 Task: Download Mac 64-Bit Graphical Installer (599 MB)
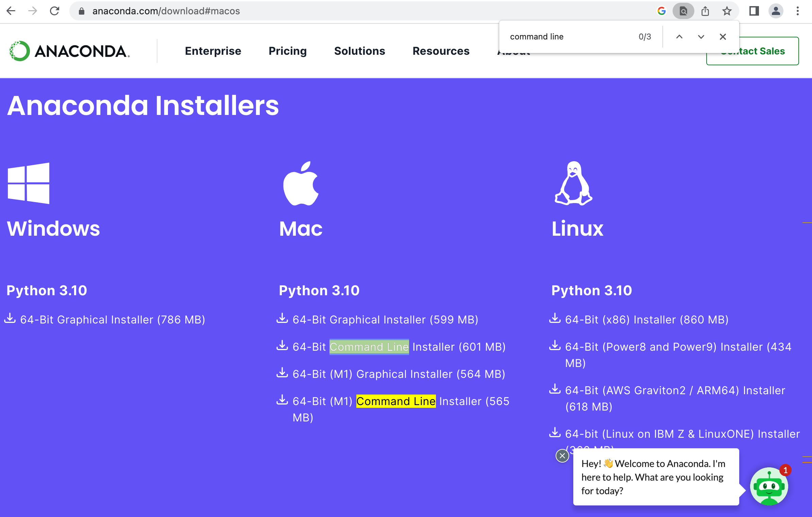tap(385, 320)
